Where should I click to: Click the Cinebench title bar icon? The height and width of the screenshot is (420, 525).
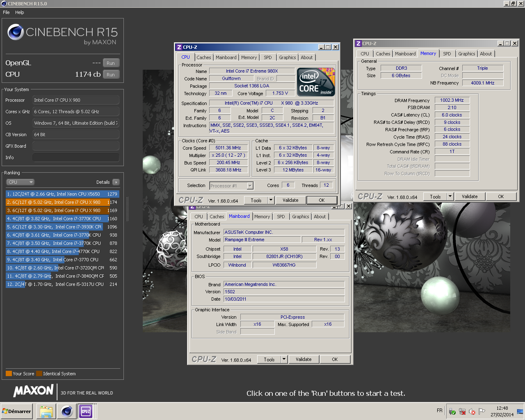[4, 4]
